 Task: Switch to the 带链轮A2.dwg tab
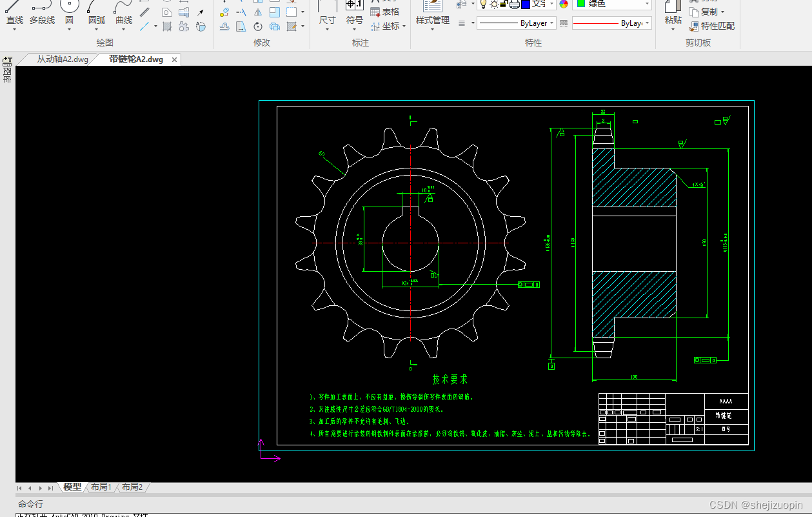[136, 59]
